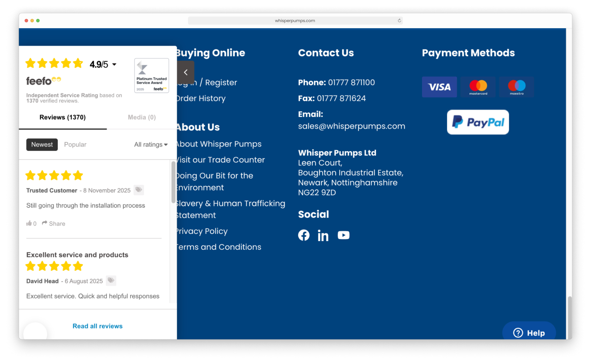This screenshot has width=591, height=364.
Task: Click the Visa payment method icon
Action: point(439,87)
